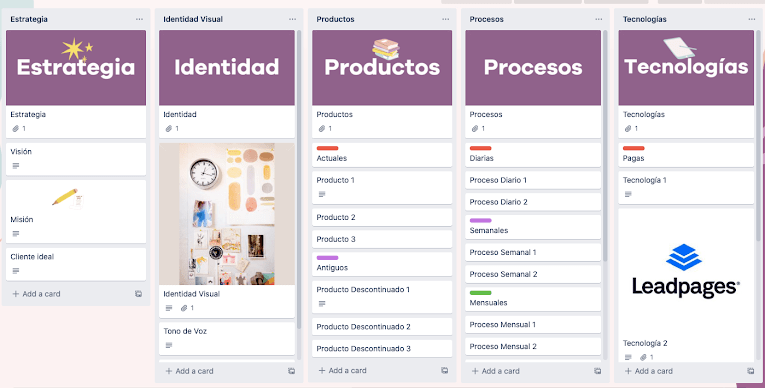Open the Tecnologías list three-dots menu
Viewport: 765px width, 388px height.
click(x=751, y=19)
